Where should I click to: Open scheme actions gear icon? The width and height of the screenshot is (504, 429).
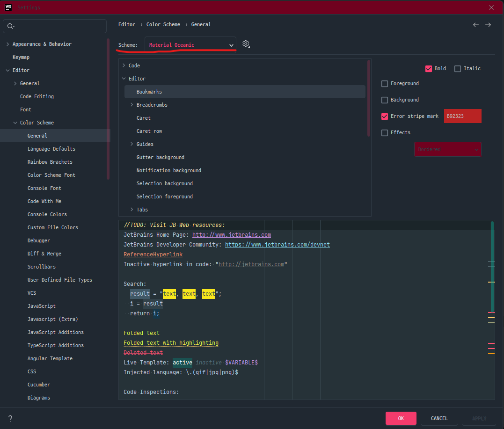[246, 44]
